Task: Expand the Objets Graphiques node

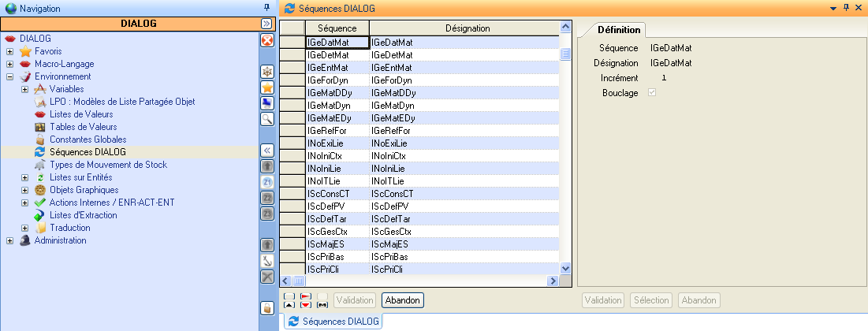Action: tap(24, 191)
